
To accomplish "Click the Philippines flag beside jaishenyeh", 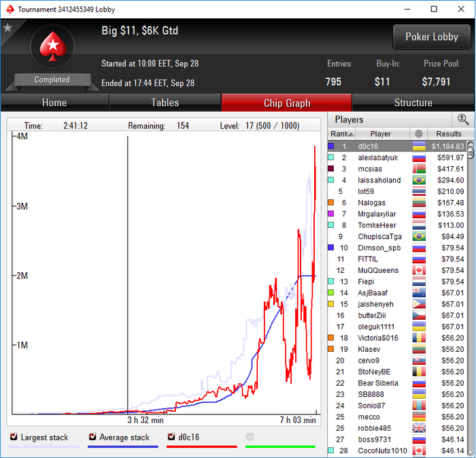I will (x=419, y=304).
